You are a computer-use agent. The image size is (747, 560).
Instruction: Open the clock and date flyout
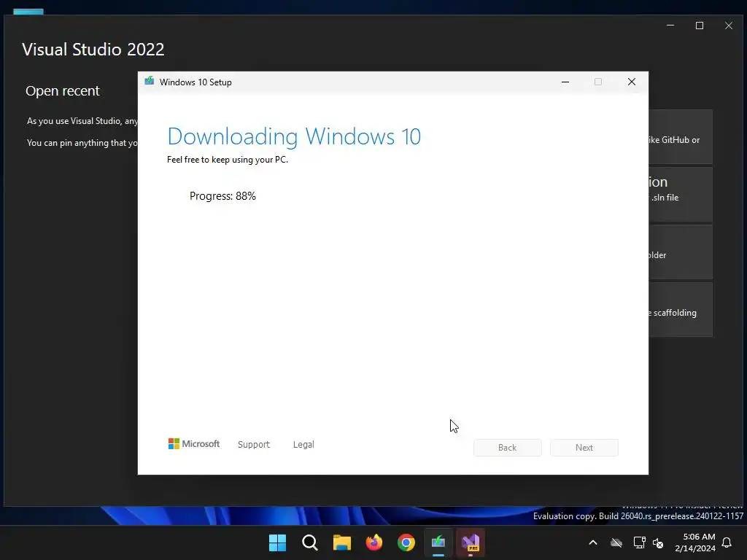coord(695,542)
